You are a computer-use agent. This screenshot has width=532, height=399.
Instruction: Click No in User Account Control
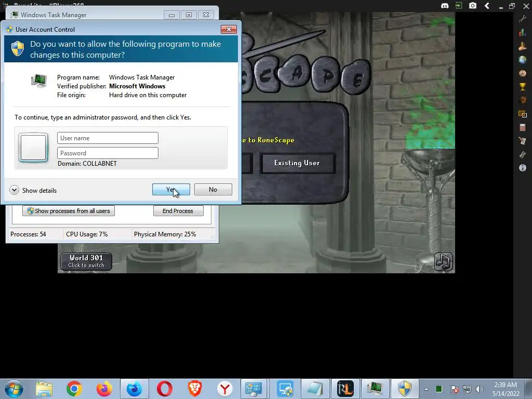[213, 189]
